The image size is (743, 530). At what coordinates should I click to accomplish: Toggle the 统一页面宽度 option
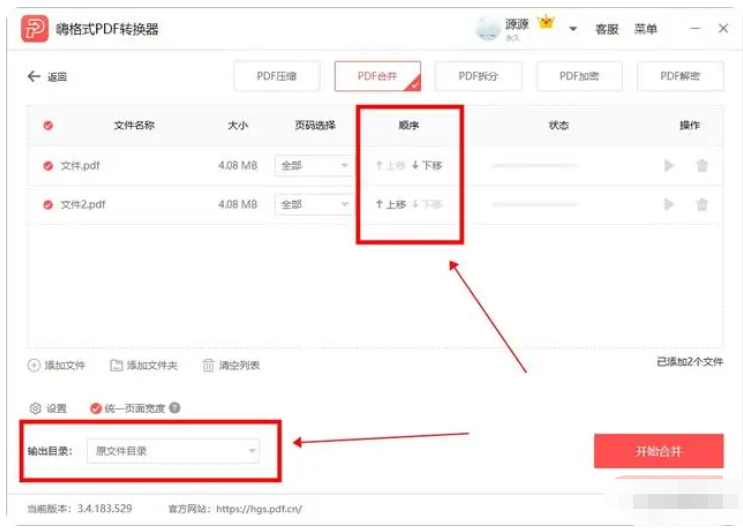pos(96,408)
